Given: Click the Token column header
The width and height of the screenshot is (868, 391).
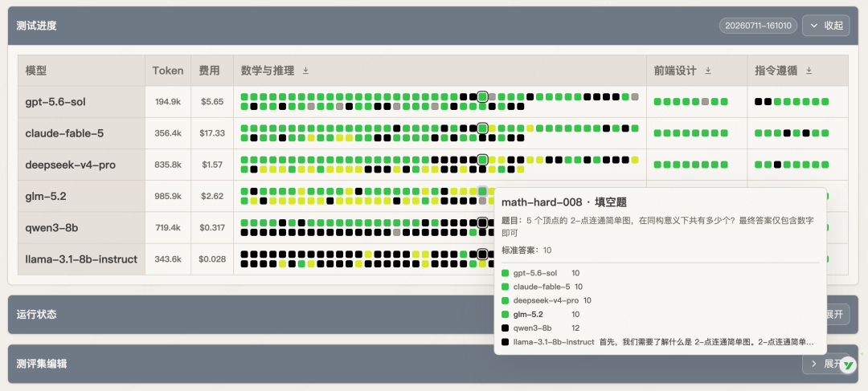Looking at the screenshot, I should click(168, 70).
